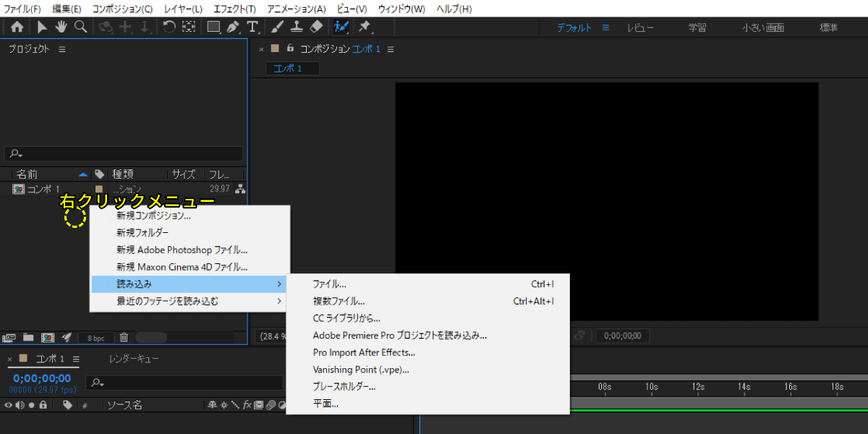This screenshot has height=434, width=868.
Task: Open the 編集(E) menu
Action: coord(67,9)
